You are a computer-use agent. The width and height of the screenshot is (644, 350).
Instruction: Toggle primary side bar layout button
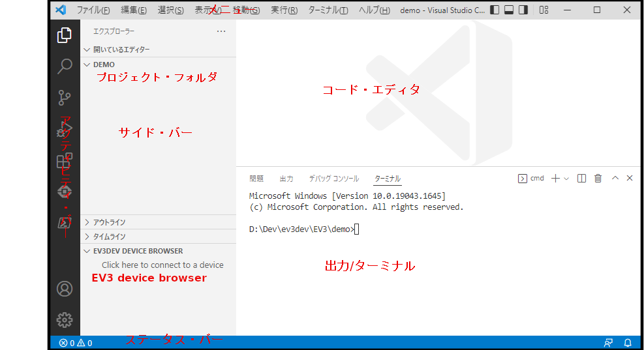[495, 10]
